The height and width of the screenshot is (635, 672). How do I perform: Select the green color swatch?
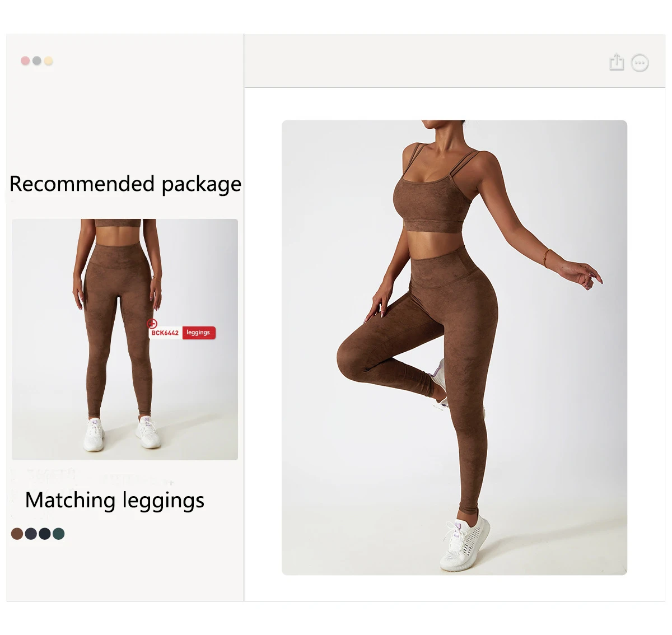click(58, 534)
